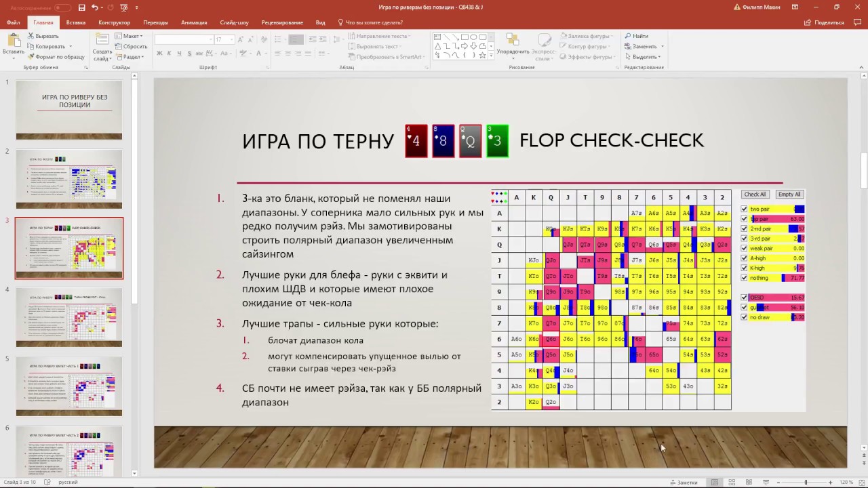Increase font size icon

coord(240,39)
